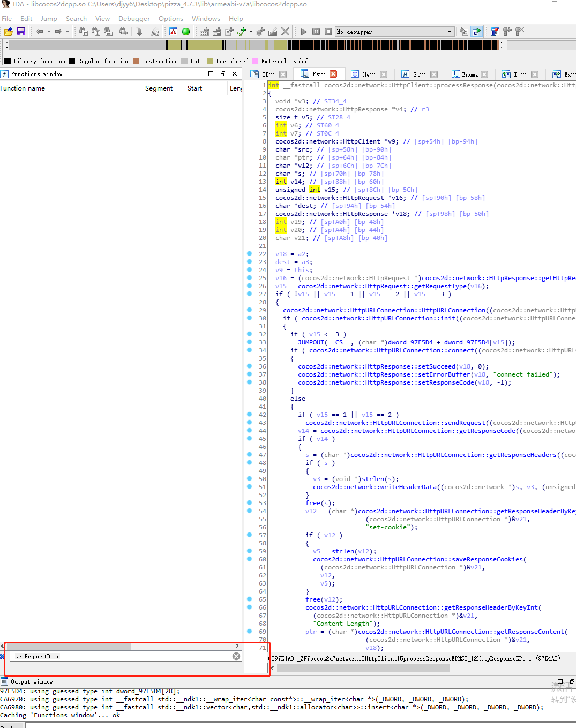This screenshot has height=728, width=576.
Task: Click the green plus string style icon
Action: 242,32
